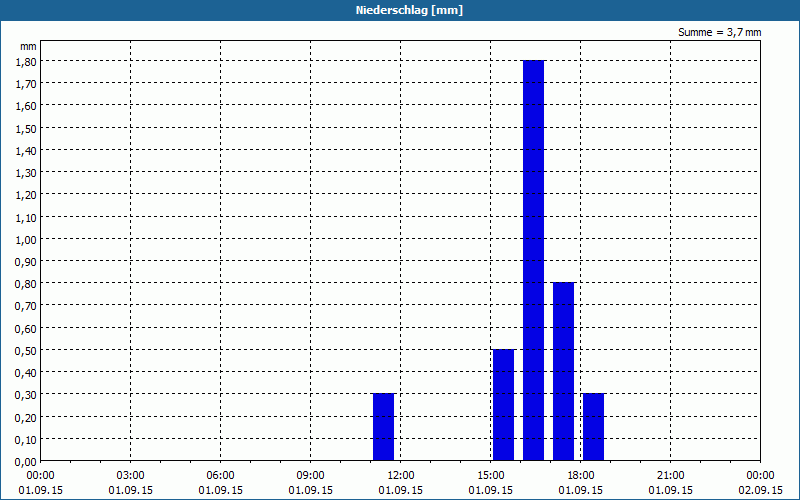
Task: Click the 0,80 mm precipitation bar
Action: point(563,371)
